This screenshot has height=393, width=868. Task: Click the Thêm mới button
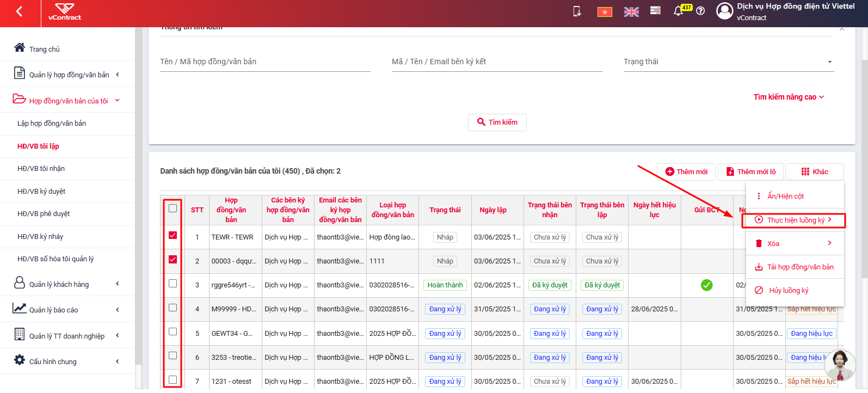coord(686,171)
